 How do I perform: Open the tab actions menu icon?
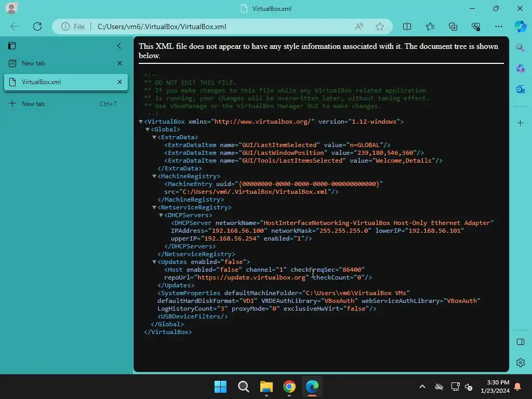pos(12,46)
